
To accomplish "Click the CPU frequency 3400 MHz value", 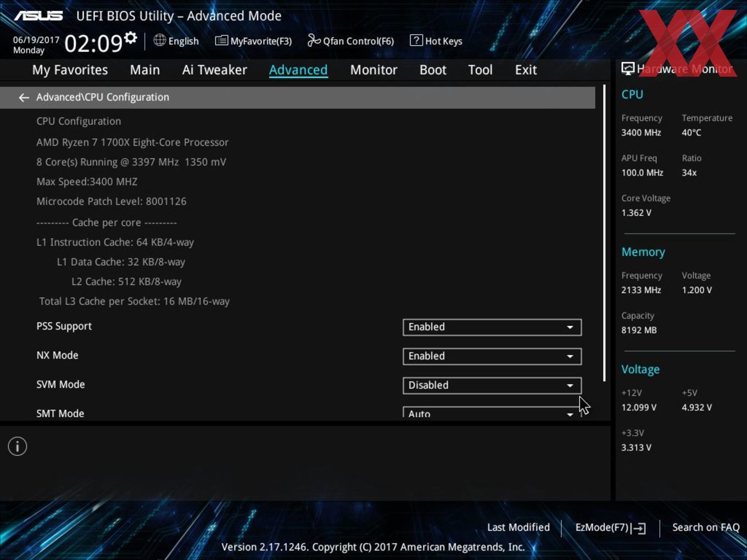I will click(641, 132).
